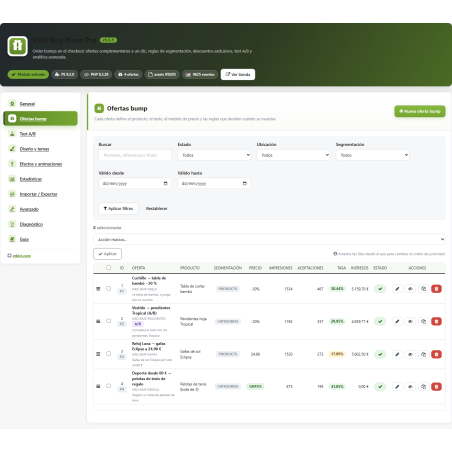The width and height of the screenshot is (452, 452).
Task: Click Aplicar filtros button
Action: 118,208
